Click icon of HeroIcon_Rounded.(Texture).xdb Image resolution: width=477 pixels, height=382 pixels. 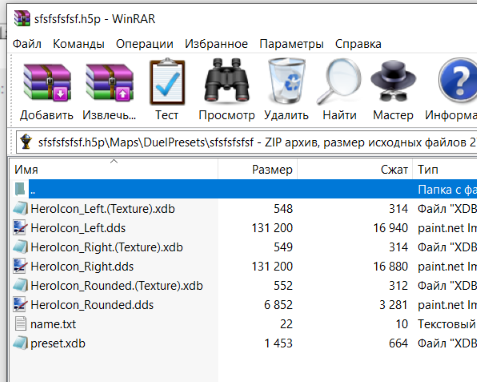point(21,286)
